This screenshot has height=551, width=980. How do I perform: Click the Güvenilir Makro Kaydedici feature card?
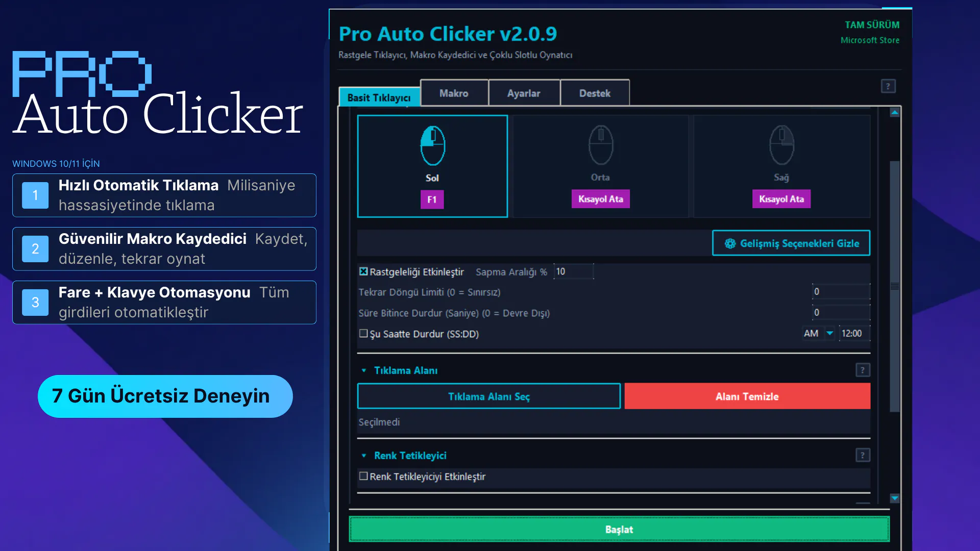164,249
